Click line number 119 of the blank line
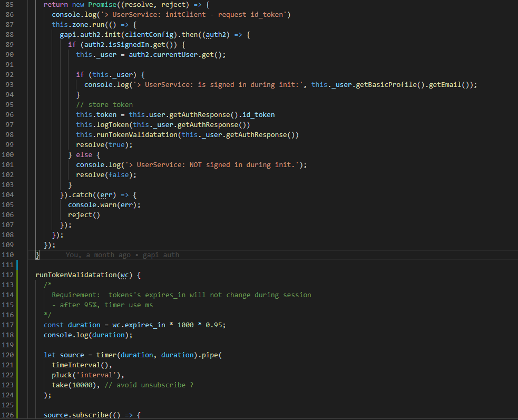This screenshot has width=518, height=420. coord(7,345)
